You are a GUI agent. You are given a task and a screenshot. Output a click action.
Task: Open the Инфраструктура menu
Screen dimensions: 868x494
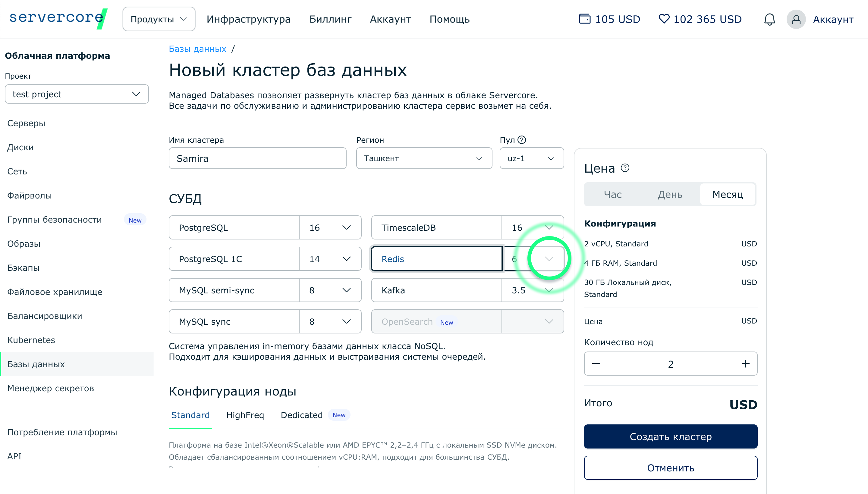248,19
